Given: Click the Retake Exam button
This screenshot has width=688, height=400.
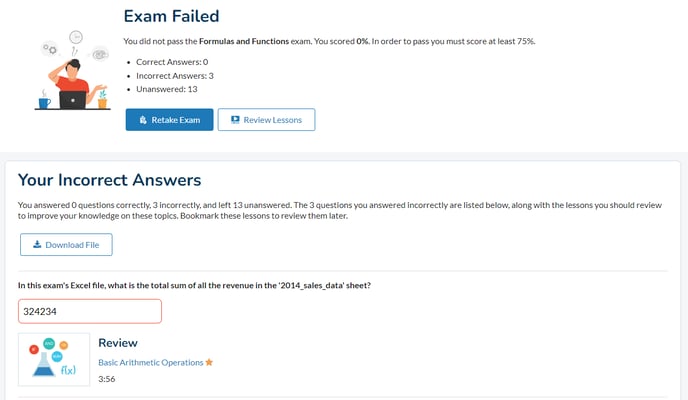Looking at the screenshot, I should tap(169, 120).
